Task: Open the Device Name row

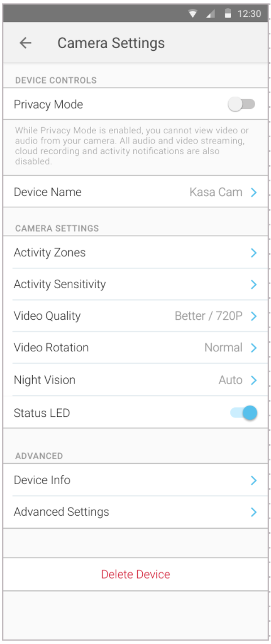Action: (135, 192)
